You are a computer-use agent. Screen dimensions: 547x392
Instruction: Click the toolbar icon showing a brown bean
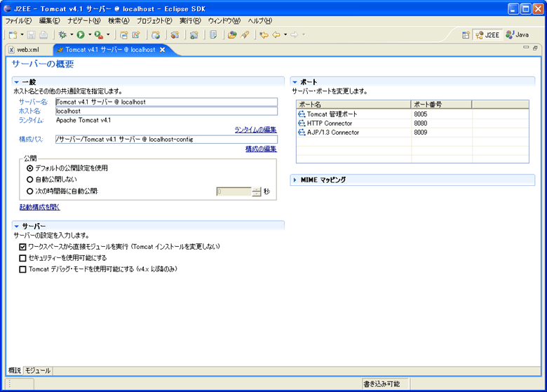pos(175,35)
